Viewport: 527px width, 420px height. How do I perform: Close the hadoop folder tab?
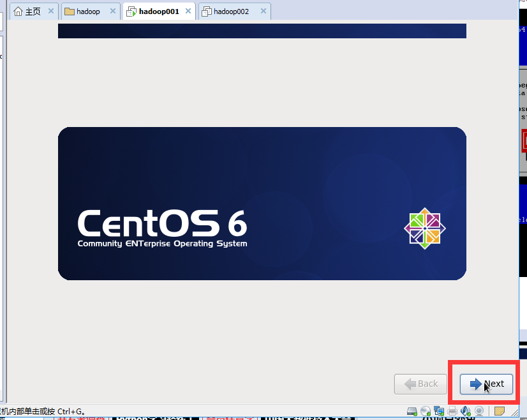(x=113, y=11)
